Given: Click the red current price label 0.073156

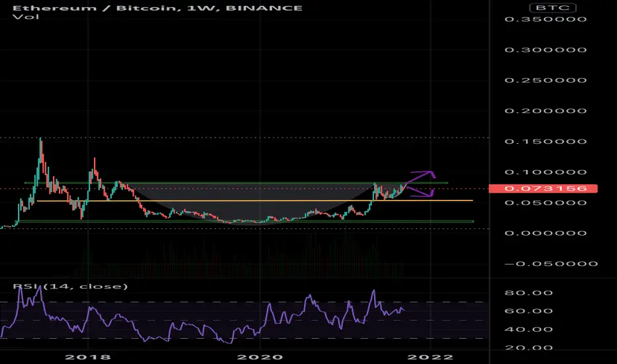Looking at the screenshot, I should [x=543, y=189].
